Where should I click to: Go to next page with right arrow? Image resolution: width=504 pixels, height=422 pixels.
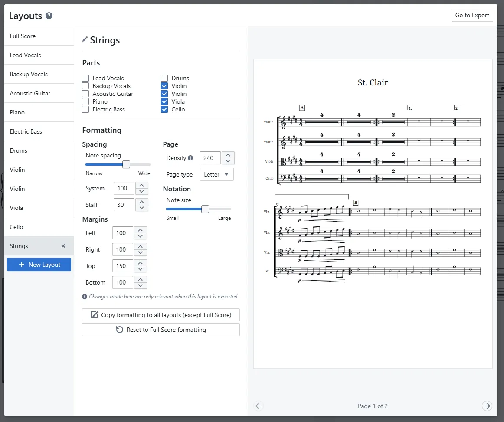[x=487, y=406]
